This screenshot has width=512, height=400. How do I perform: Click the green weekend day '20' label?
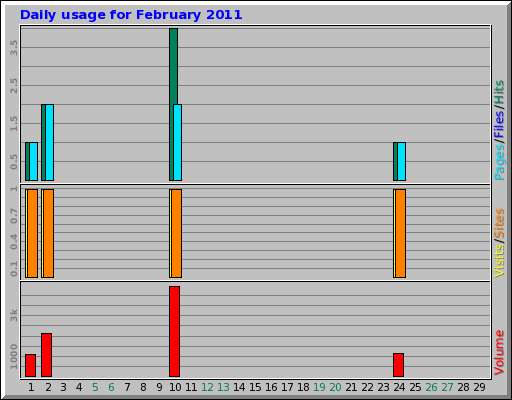coord(335,387)
